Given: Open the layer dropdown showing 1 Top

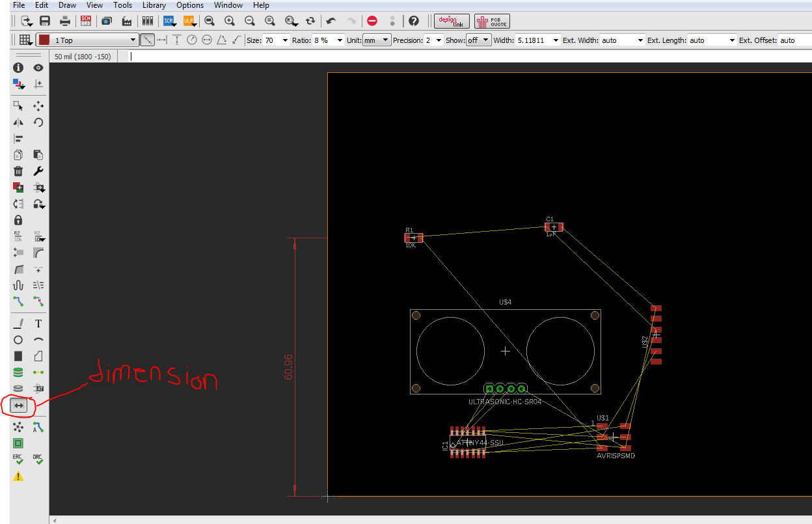Looking at the screenshot, I should pos(88,40).
